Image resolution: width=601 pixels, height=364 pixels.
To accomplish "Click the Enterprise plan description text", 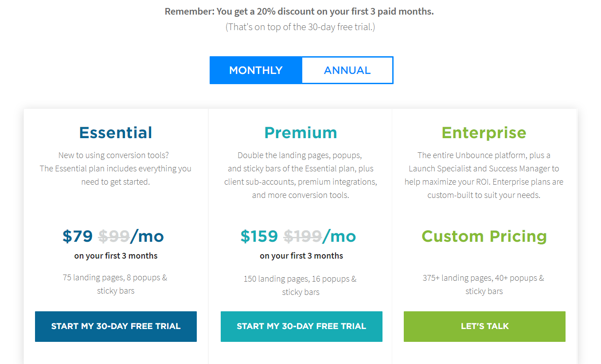I will 484,175.
